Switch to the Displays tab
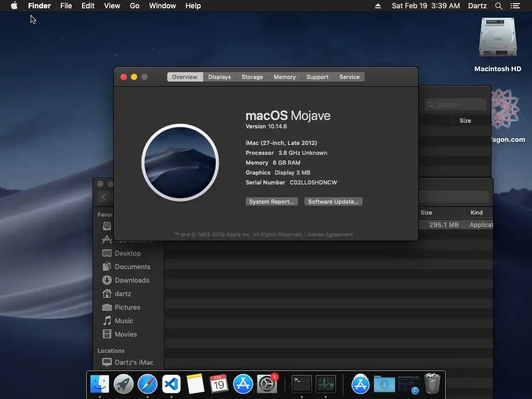 220,77
